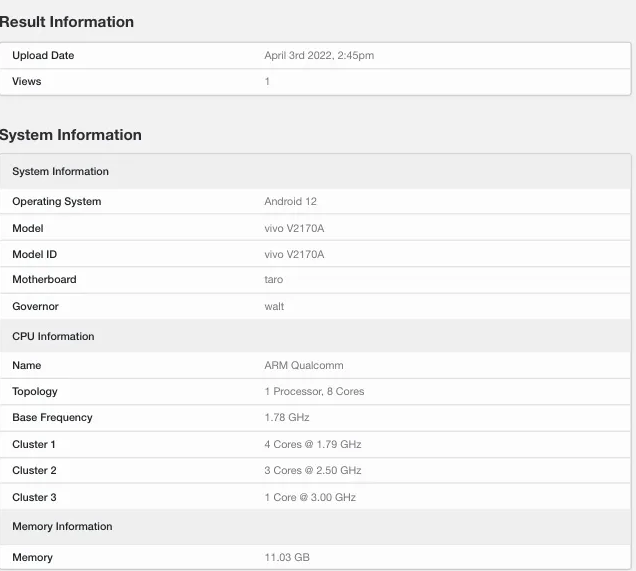Viewport: 636px width, 571px height.
Task: Select the 'Motherboard' label
Action: point(44,279)
